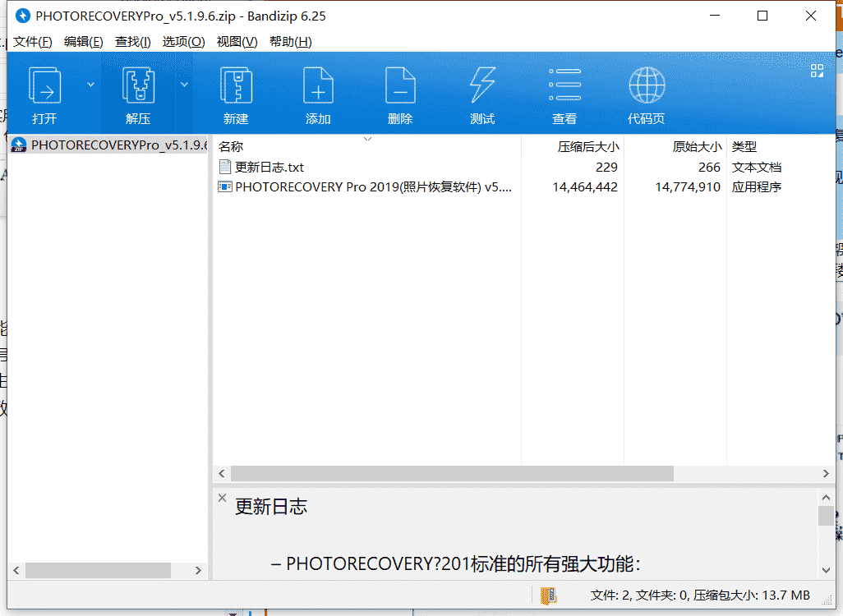Click the Test (测试) lightning icon

click(482, 85)
